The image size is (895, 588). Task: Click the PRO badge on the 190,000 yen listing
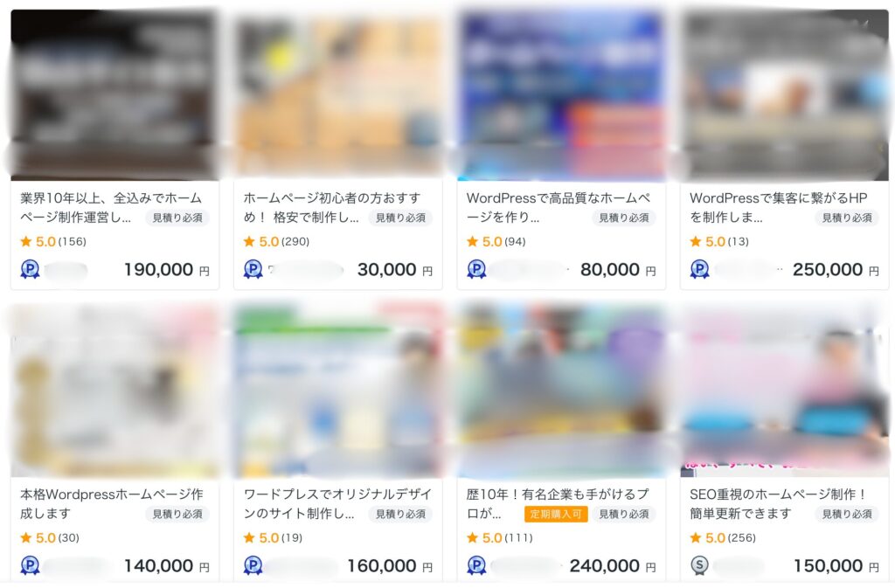coord(30,268)
